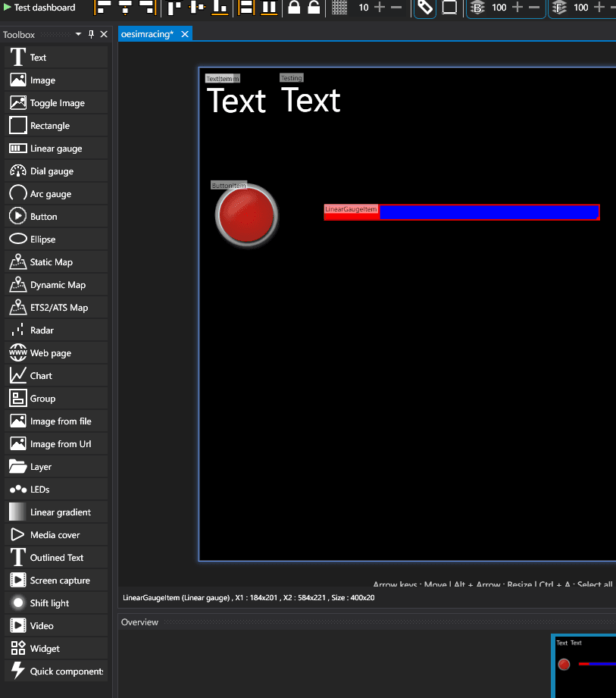Select the Linear gradient tool

pos(56,512)
